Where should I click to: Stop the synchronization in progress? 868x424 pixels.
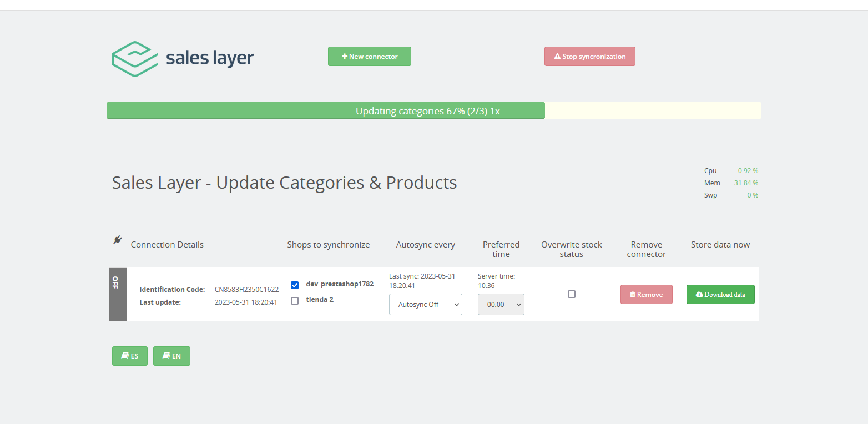point(590,56)
